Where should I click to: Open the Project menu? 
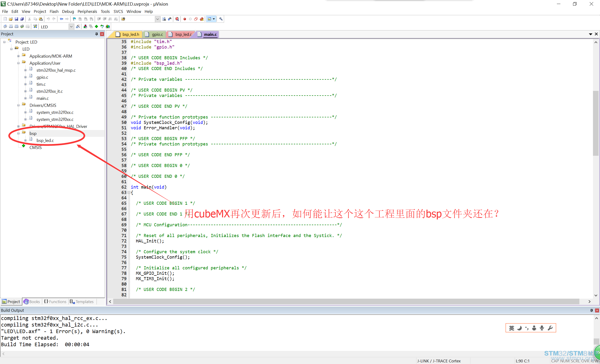click(40, 11)
